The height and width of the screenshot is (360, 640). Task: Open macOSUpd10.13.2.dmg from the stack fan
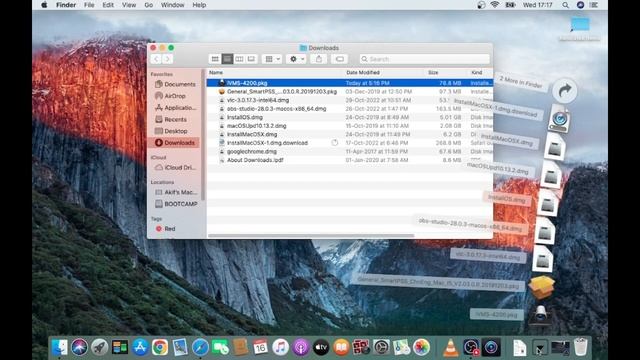(550, 176)
